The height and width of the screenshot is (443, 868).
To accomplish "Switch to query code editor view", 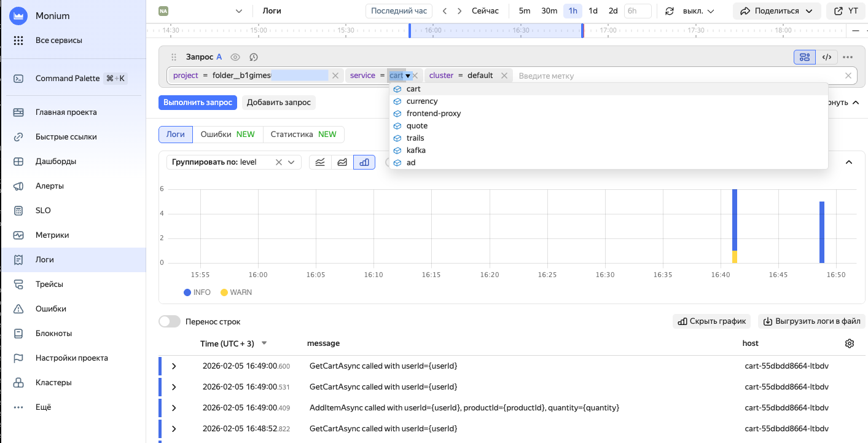I will [x=827, y=57].
